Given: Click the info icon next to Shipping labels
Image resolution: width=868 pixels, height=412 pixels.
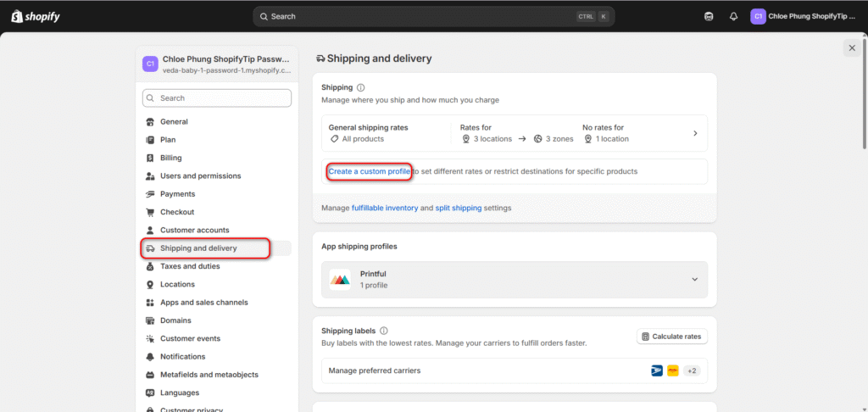Looking at the screenshot, I should [x=384, y=331].
